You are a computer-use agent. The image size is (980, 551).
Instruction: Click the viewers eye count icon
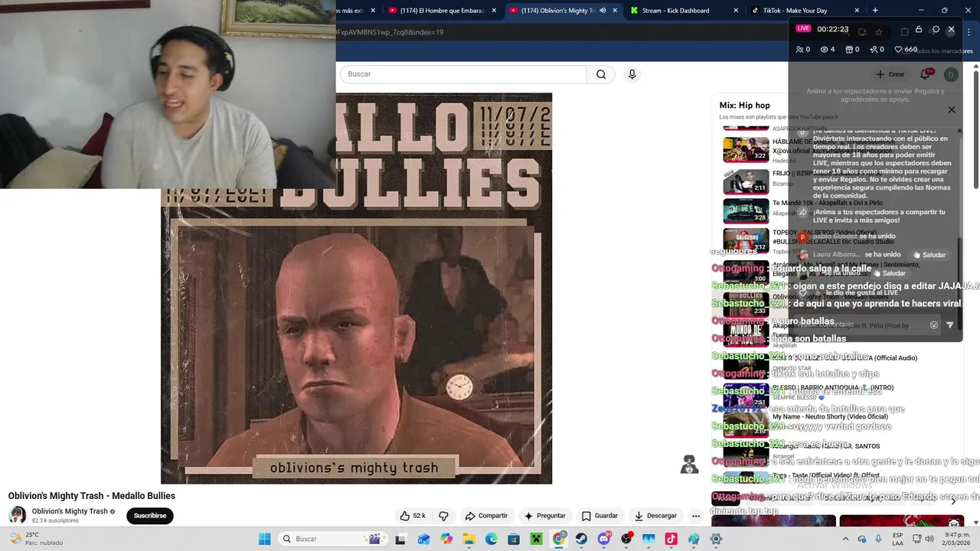pos(824,50)
